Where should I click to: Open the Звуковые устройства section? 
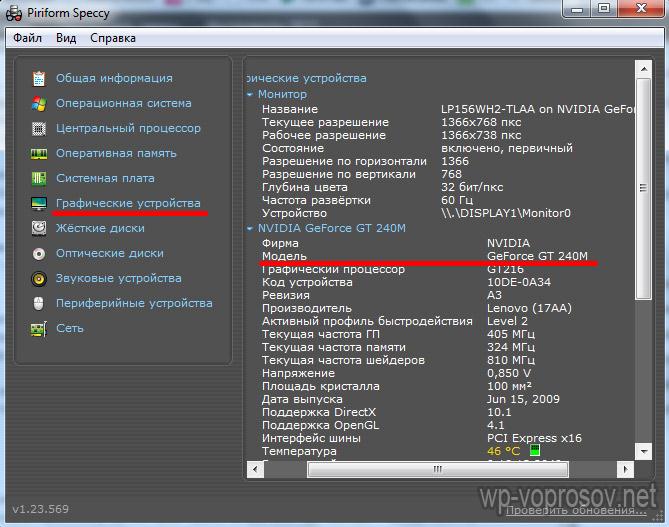pos(119,279)
